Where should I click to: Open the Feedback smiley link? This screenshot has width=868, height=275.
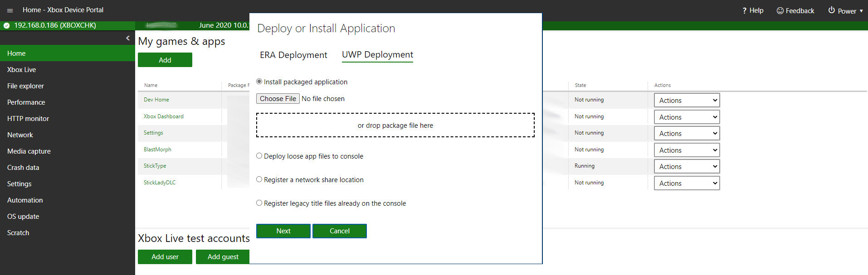click(795, 10)
